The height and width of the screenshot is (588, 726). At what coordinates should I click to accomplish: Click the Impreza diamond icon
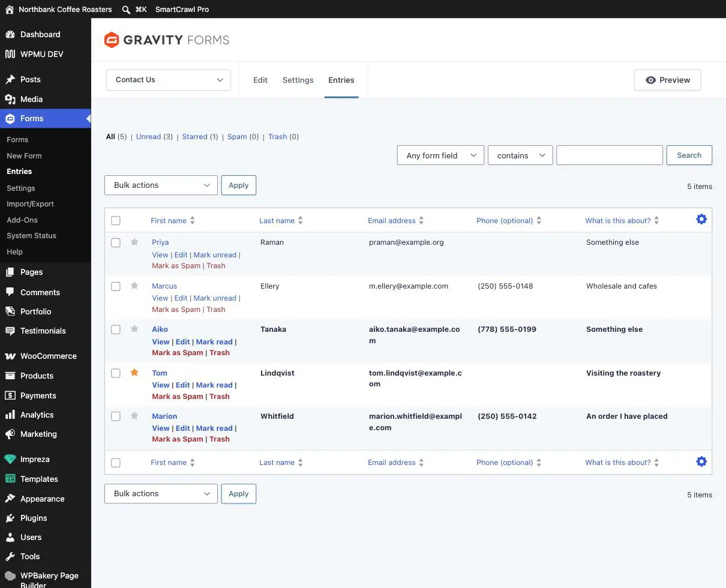(x=10, y=459)
